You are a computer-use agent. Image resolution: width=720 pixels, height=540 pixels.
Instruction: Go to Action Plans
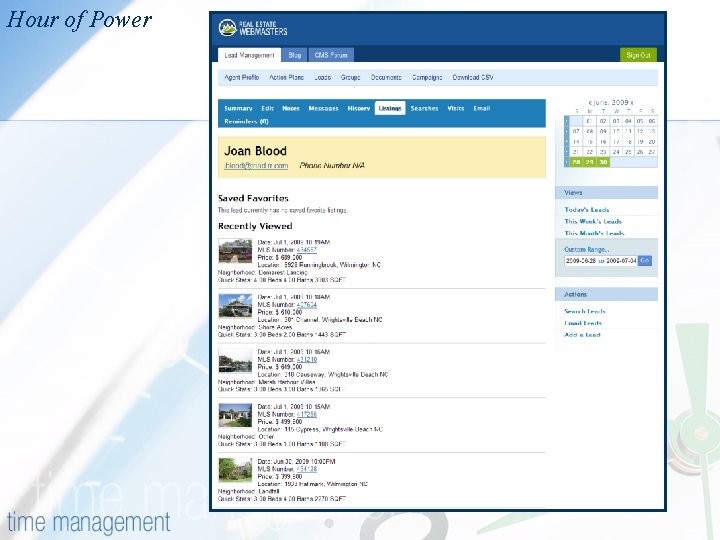287,77
